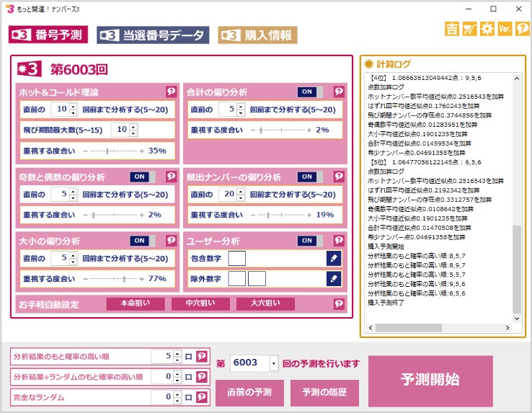The image size is (532, 413).
Task: Toggle 合計の偏り分析 ON switch
Action: coord(310,92)
